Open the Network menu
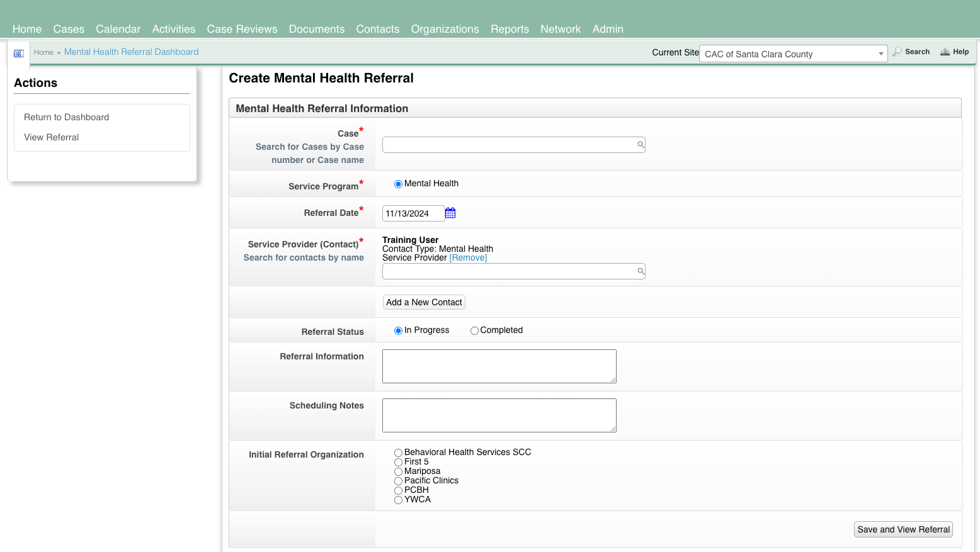The height and width of the screenshot is (552, 980). point(561,29)
